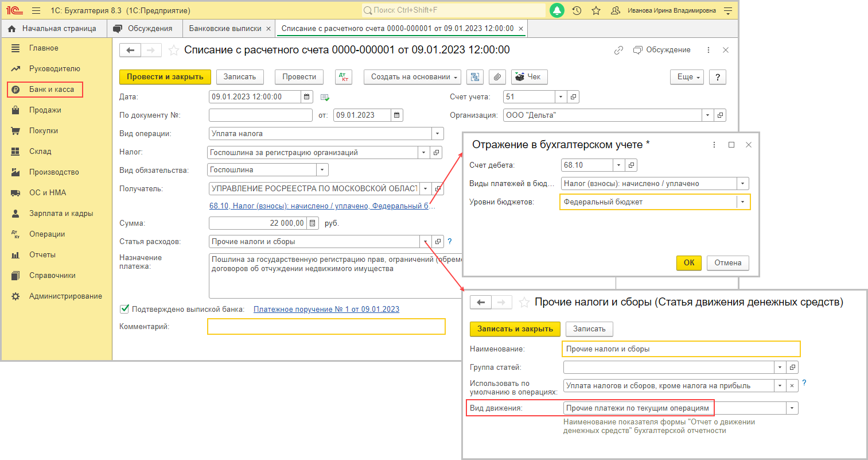Viewport: 868px width, 460px height.
Task: Attach files with paperclip icon
Action: point(497,77)
